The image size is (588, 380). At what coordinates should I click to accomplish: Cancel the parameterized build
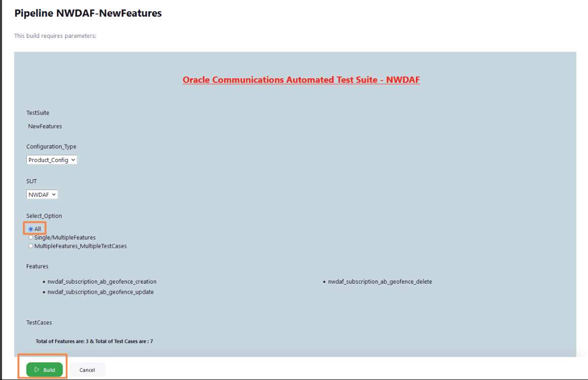click(x=87, y=369)
